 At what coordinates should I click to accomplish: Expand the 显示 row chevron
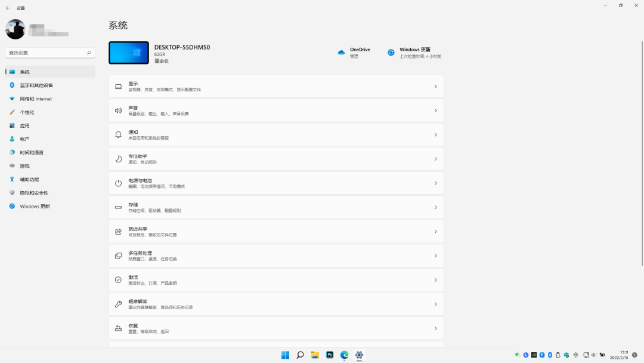[x=435, y=87]
